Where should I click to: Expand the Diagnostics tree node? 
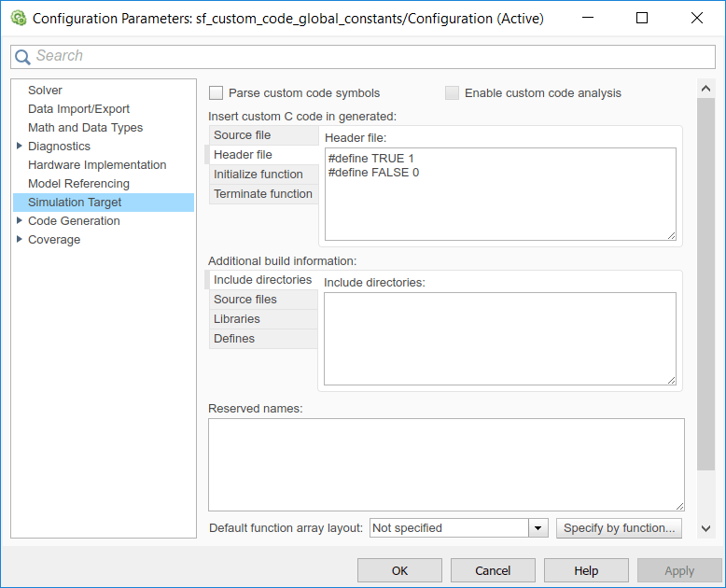19,146
